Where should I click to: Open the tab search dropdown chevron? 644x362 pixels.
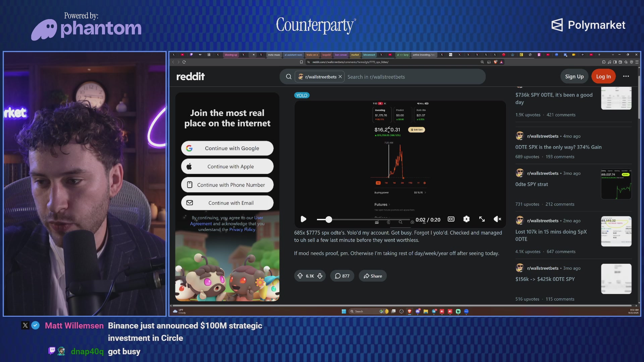[x=613, y=55]
